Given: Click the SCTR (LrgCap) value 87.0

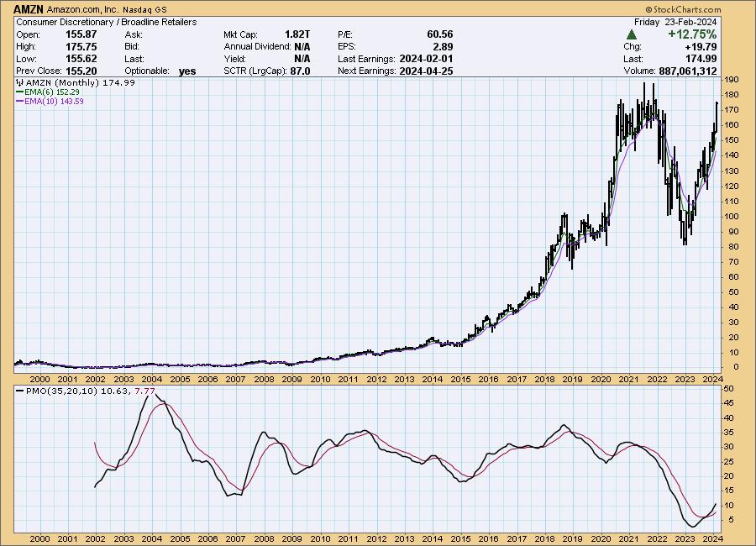Looking at the screenshot, I should [x=300, y=71].
